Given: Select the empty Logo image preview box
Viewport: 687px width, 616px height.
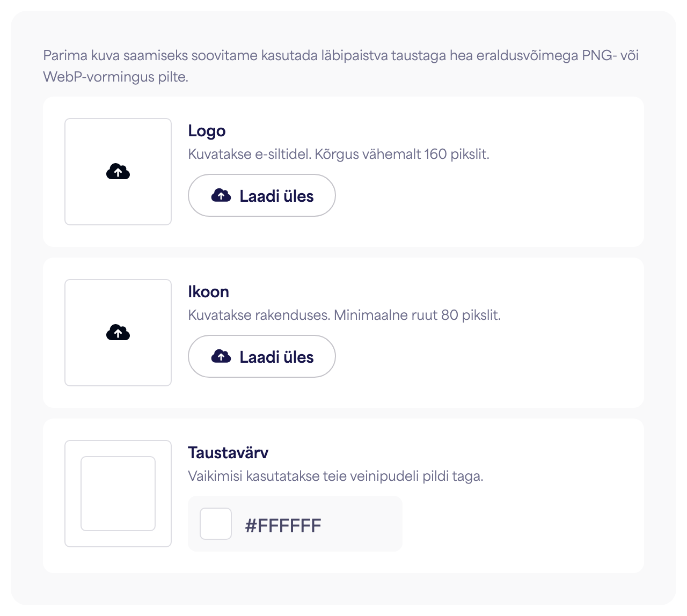Looking at the screenshot, I should click(x=118, y=172).
